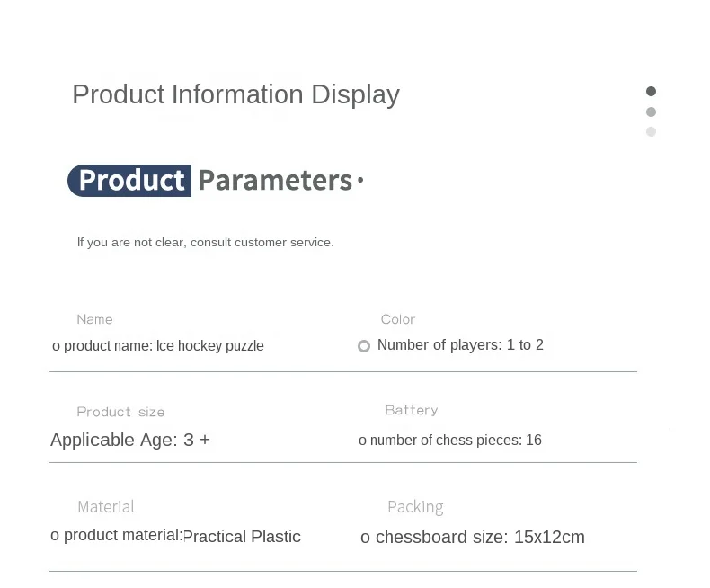Click the Name field label

tap(94, 319)
